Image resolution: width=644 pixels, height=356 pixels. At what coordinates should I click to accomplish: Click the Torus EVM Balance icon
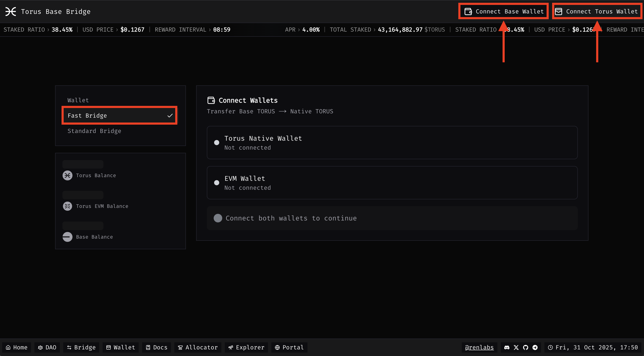[x=67, y=206]
